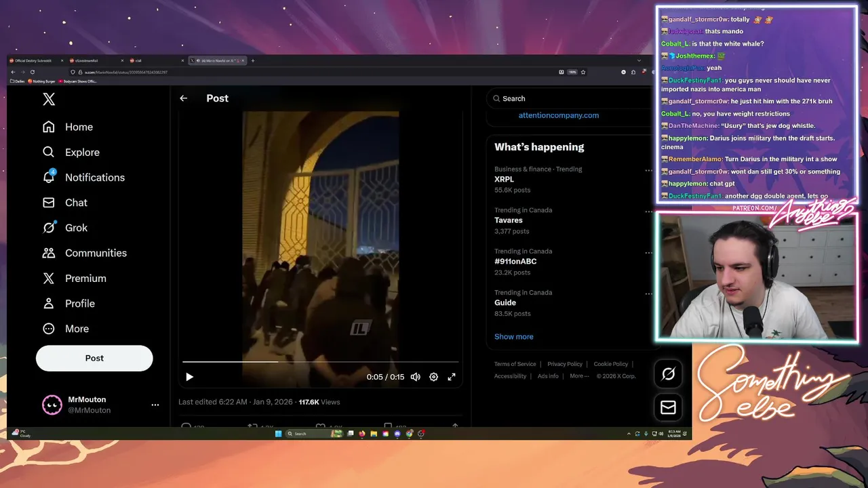Open the Guide trending topic
This screenshot has width=868, height=488.
point(505,303)
